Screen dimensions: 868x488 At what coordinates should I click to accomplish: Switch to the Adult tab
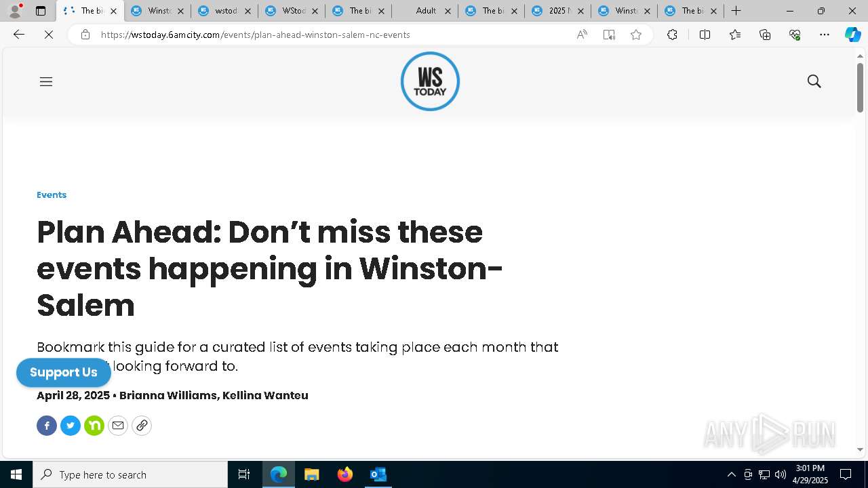(426, 11)
